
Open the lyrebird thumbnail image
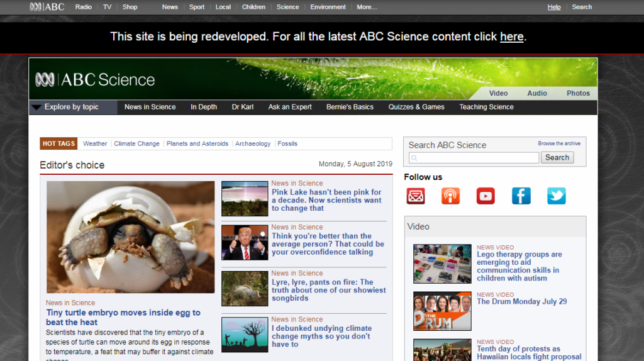coord(245,288)
